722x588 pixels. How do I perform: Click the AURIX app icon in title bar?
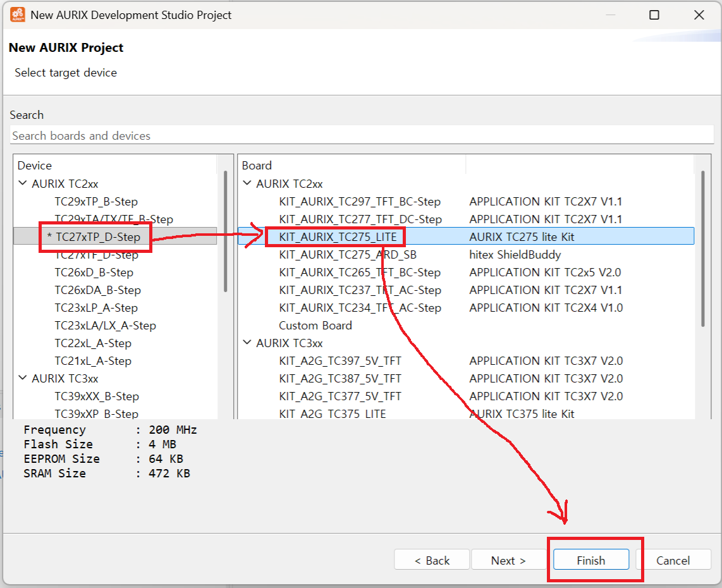pyautogui.click(x=18, y=15)
